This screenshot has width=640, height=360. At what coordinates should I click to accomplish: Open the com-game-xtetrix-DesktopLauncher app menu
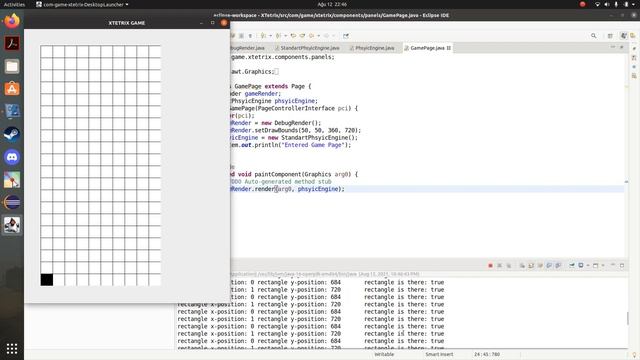click(82, 4)
